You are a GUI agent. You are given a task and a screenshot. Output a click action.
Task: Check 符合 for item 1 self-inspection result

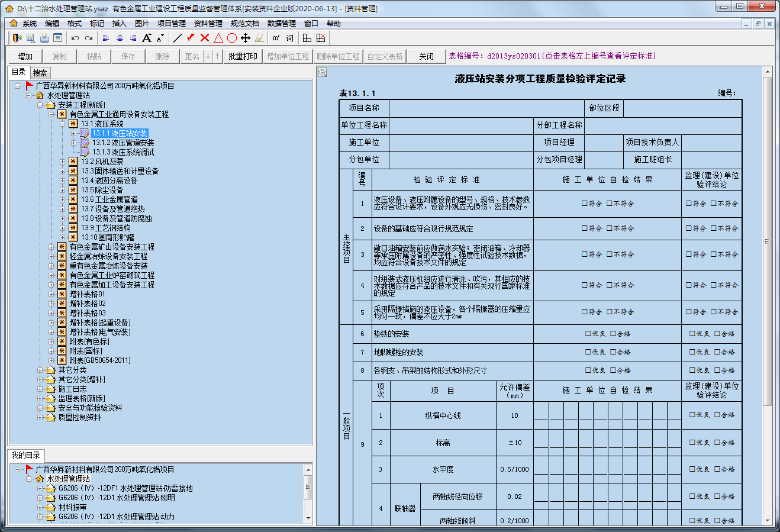(x=585, y=204)
